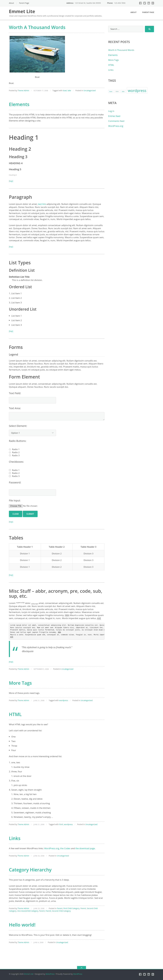Viewport: 163px width, 980px height.
Task: Open WordPress.org under Meta
Action: [x=116, y=126]
